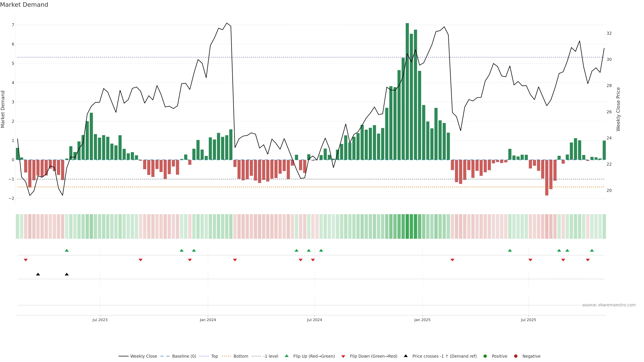Click the leftmost red flip-down marker in the chart

click(25, 260)
